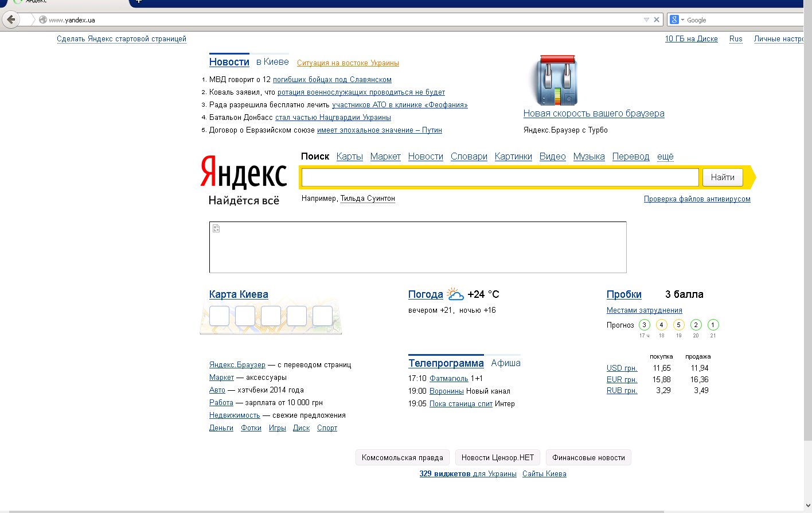The width and height of the screenshot is (812, 513).
Task: Open the Погода weather heading
Action: pos(425,294)
